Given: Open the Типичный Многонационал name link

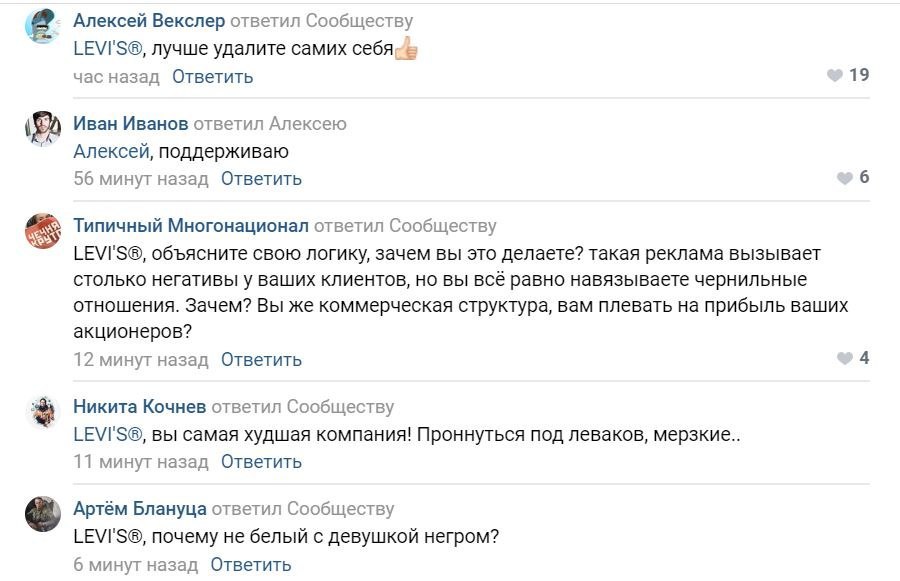Looking at the screenshot, I should pyautogui.click(x=191, y=226).
